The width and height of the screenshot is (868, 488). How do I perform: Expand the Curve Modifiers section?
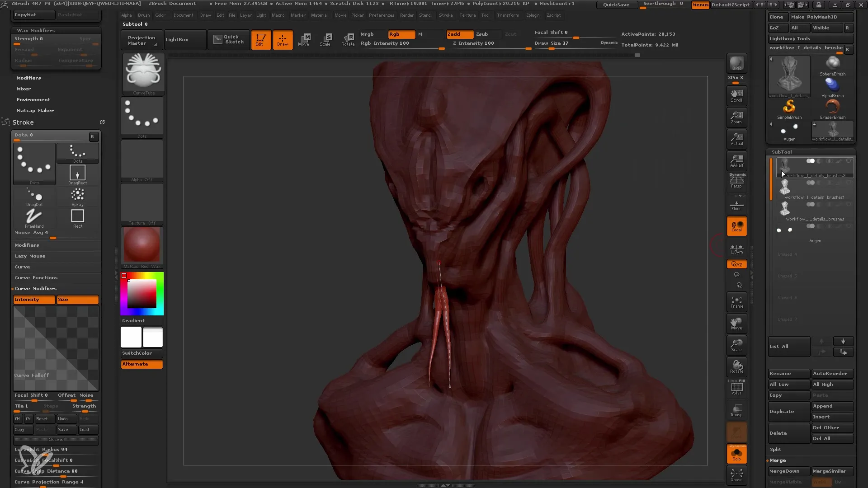point(36,288)
